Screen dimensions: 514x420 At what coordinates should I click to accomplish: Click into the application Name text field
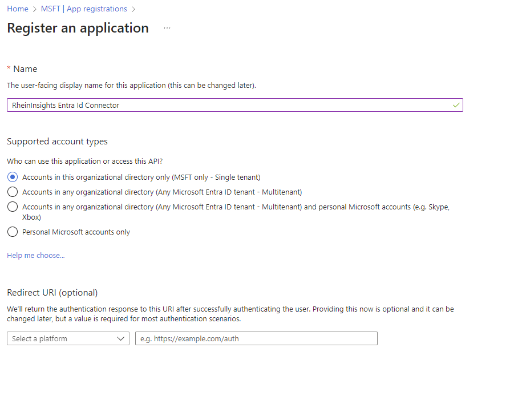tap(228, 106)
